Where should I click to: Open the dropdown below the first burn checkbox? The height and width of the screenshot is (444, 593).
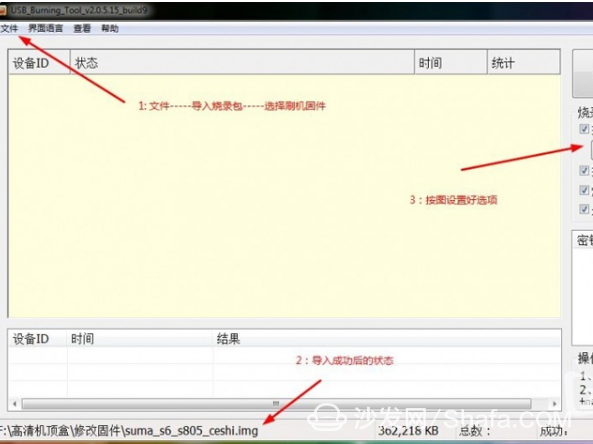pyautogui.click(x=591, y=150)
